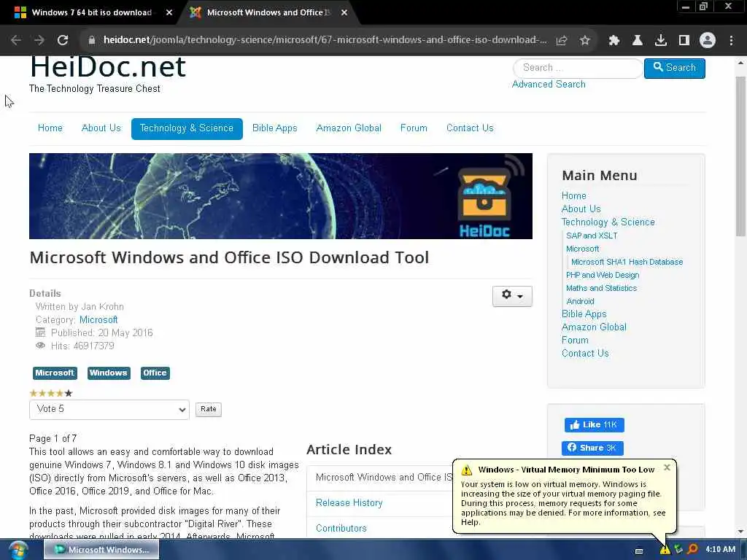Open Android sidebar link
The image size is (747, 560).
tap(580, 301)
